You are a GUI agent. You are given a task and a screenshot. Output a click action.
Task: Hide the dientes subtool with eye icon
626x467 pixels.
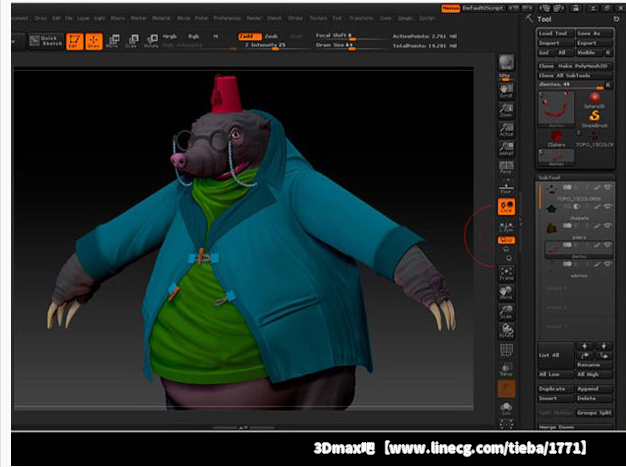607,245
